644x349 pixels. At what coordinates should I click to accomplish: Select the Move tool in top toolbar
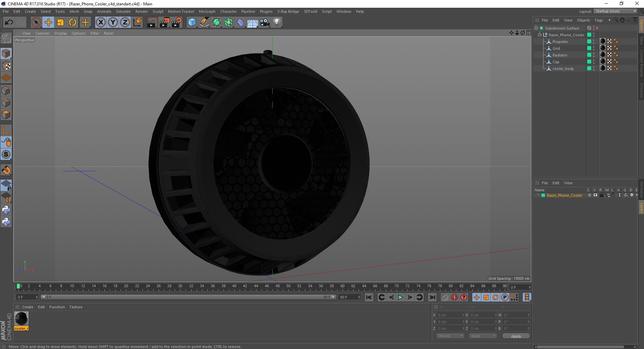pos(48,23)
